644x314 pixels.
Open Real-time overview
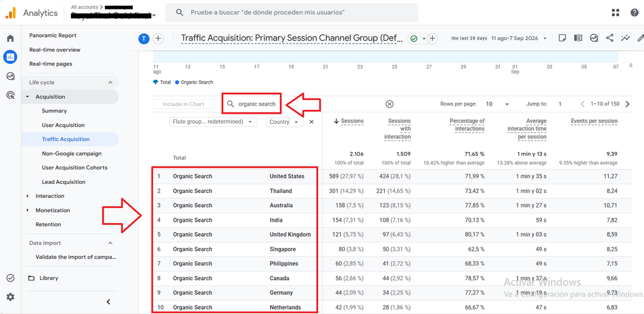coord(55,50)
